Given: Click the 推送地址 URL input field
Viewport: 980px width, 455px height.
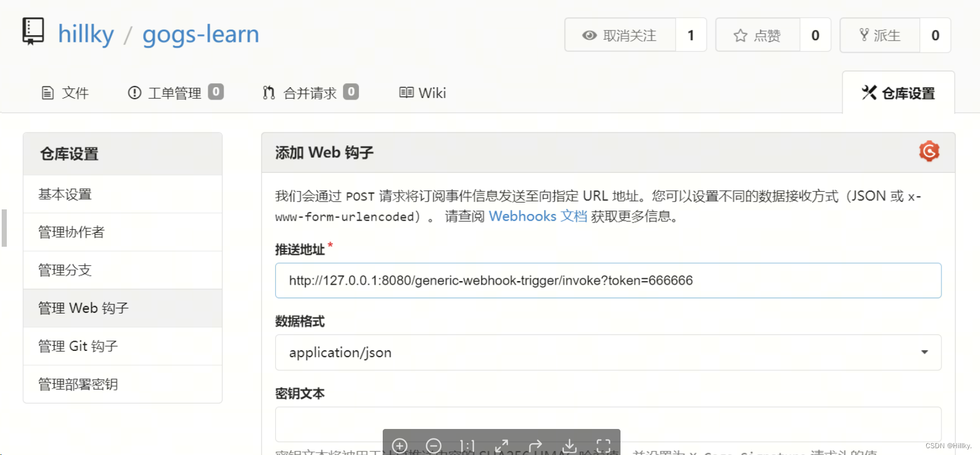Looking at the screenshot, I should pos(608,281).
